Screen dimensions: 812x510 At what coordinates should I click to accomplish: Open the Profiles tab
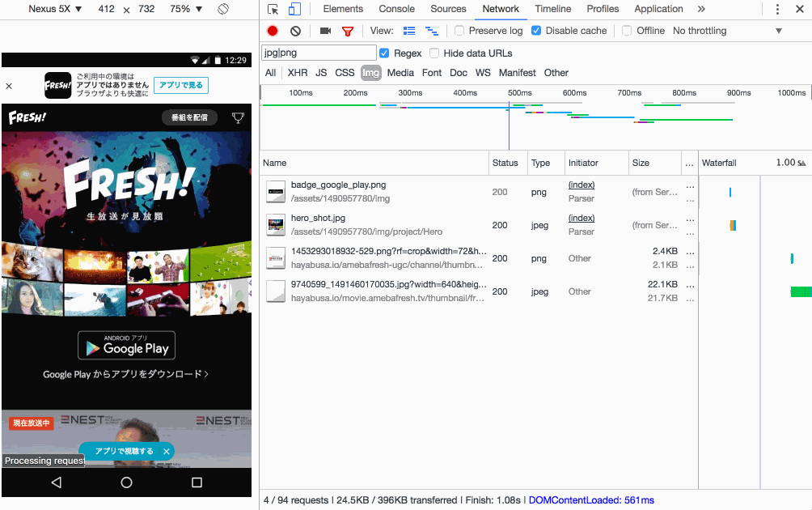(603, 9)
